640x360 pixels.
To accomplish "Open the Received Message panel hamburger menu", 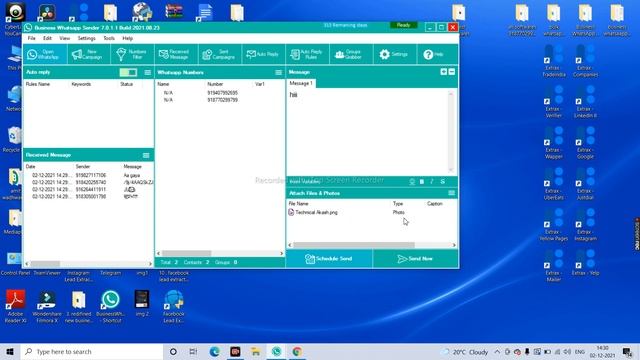I will point(146,156).
